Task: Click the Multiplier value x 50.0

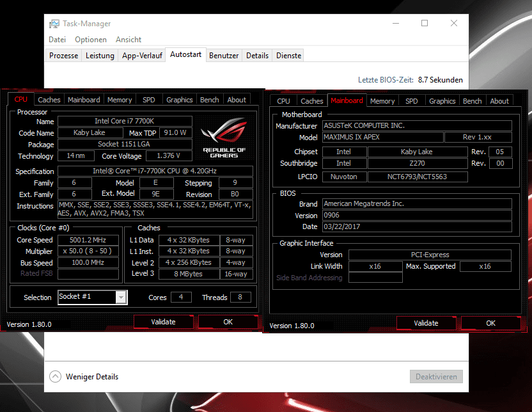Action: (88, 251)
